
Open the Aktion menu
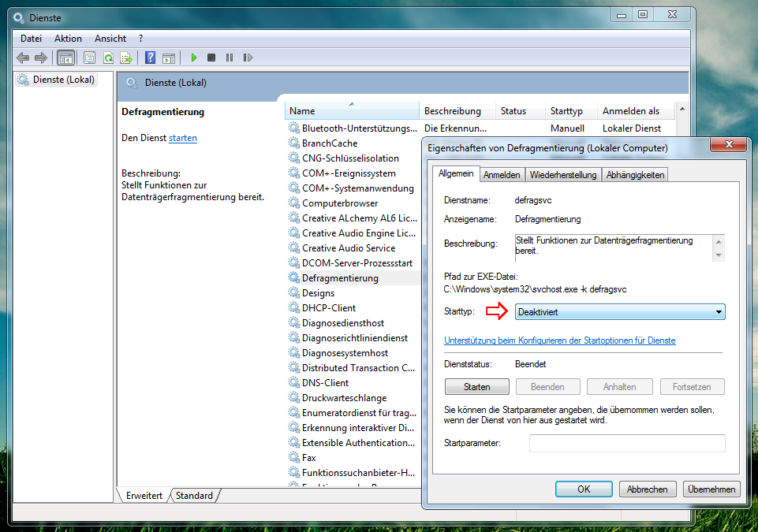tap(68, 39)
